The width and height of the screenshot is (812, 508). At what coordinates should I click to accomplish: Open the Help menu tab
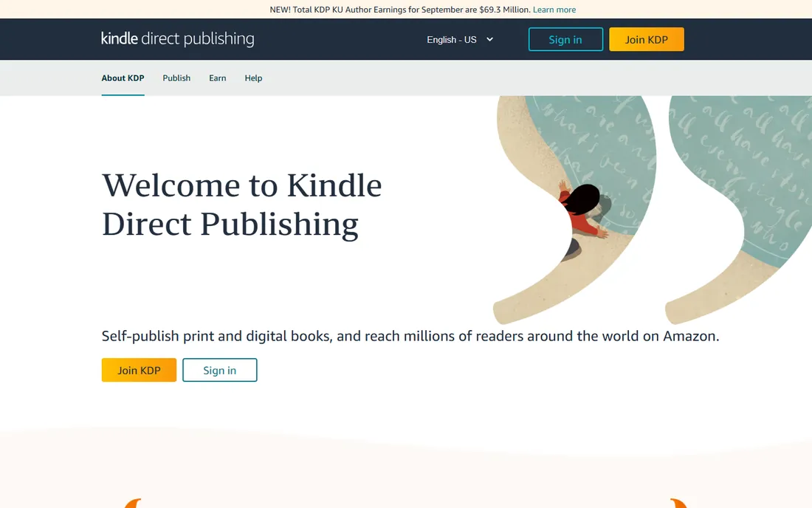[253, 78]
